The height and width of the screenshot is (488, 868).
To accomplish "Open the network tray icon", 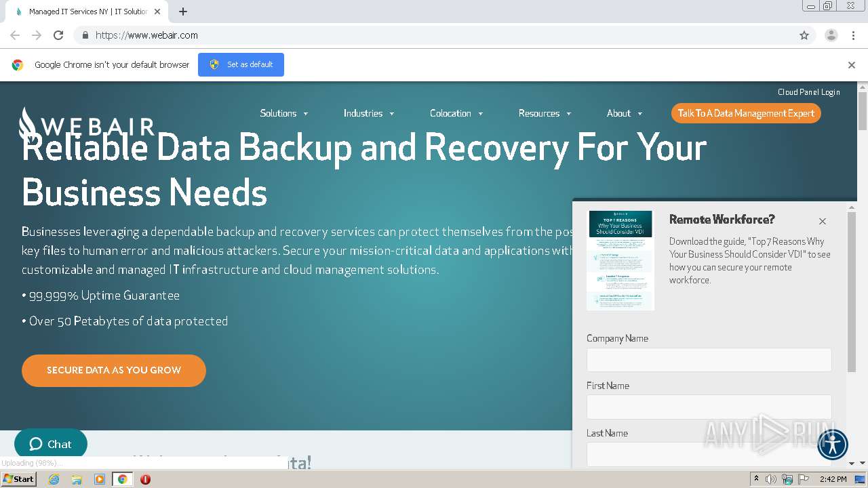I will (787, 479).
